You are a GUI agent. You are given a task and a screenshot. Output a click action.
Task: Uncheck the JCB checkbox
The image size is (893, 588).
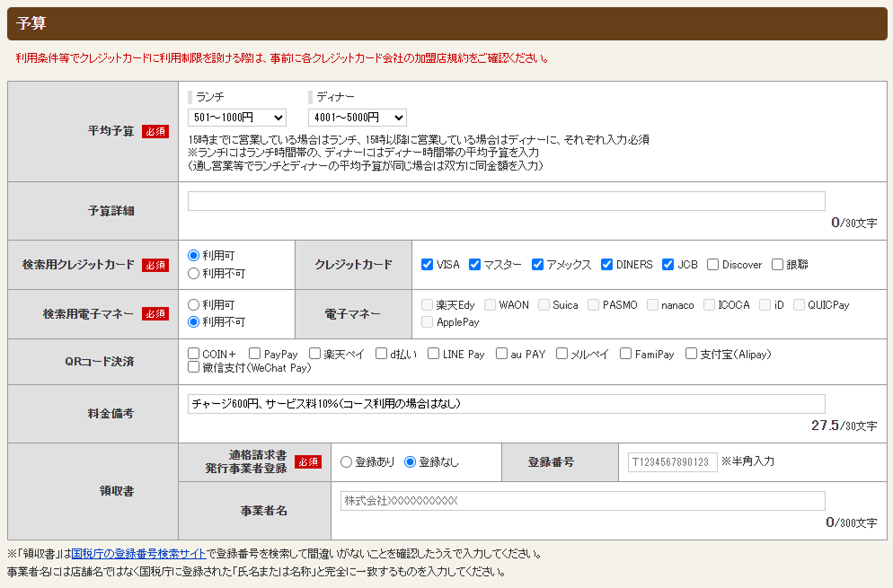[x=668, y=264]
